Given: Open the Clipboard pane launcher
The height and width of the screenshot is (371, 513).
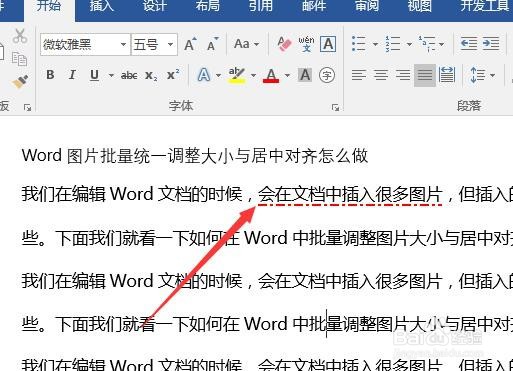Looking at the screenshot, I should [27, 107].
